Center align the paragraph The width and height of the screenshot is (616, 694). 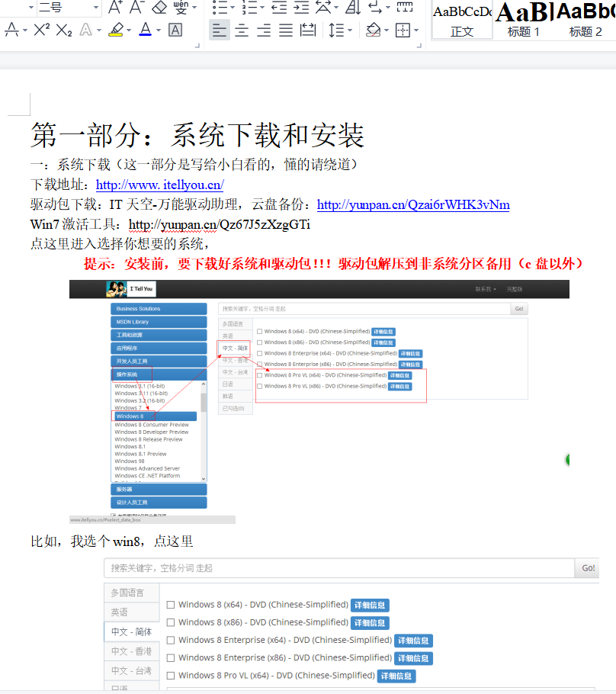pyautogui.click(x=242, y=30)
